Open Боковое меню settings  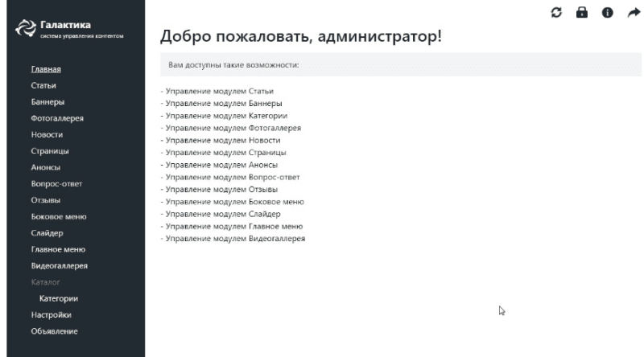[x=58, y=217]
